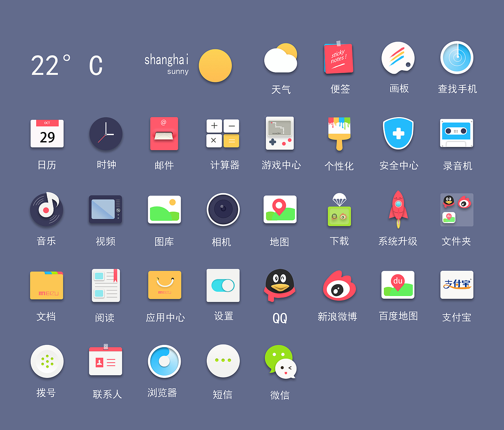504x430 pixels.
Task: Open the 新浪微博 Weibo eye icon
Action: coord(339,285)
